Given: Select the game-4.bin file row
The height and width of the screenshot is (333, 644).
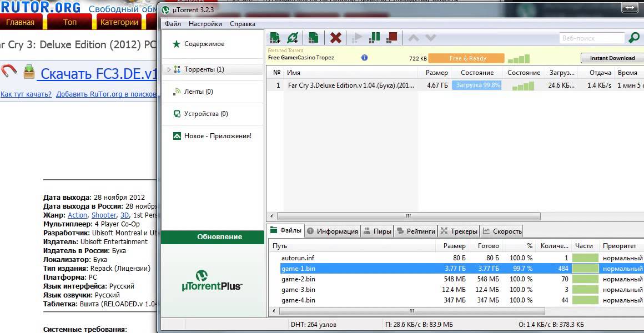Looking at the screenshot, I should 456,300.
